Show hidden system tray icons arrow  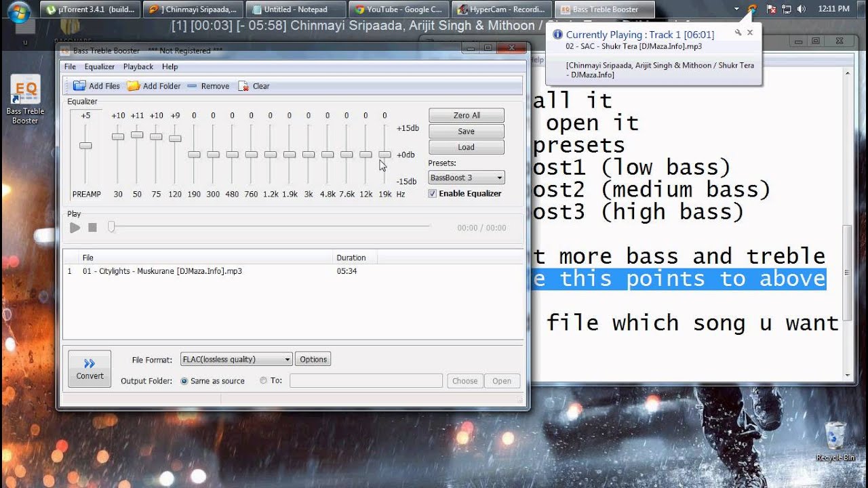click(x=736, y=9)
